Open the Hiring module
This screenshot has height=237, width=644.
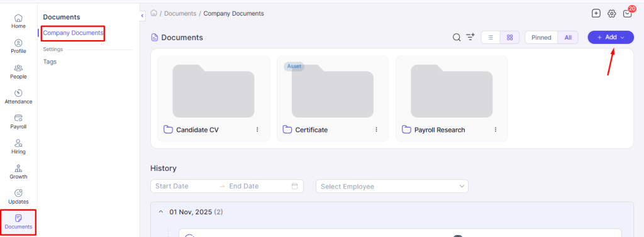pos(18,147)
